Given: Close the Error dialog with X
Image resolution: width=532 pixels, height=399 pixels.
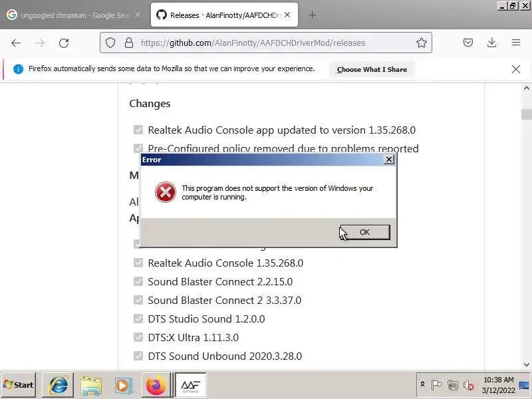Looking at the screenshot, I should click(389, 160).
